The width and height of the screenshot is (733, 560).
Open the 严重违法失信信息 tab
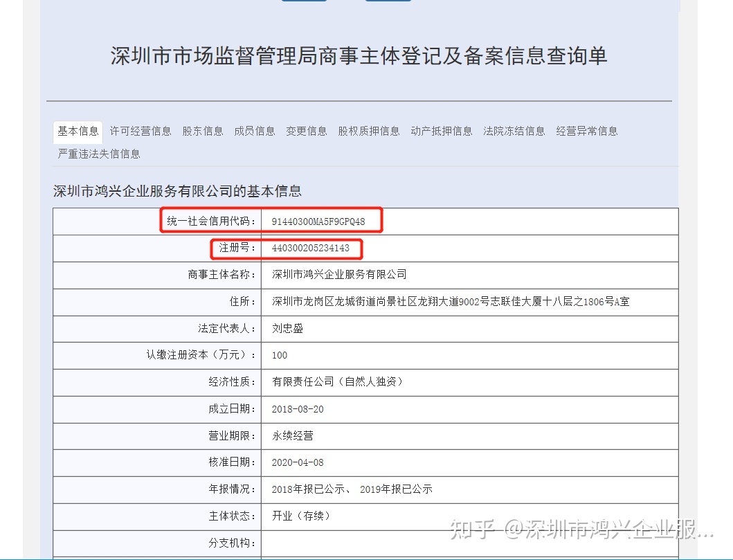tap(99, 154)
